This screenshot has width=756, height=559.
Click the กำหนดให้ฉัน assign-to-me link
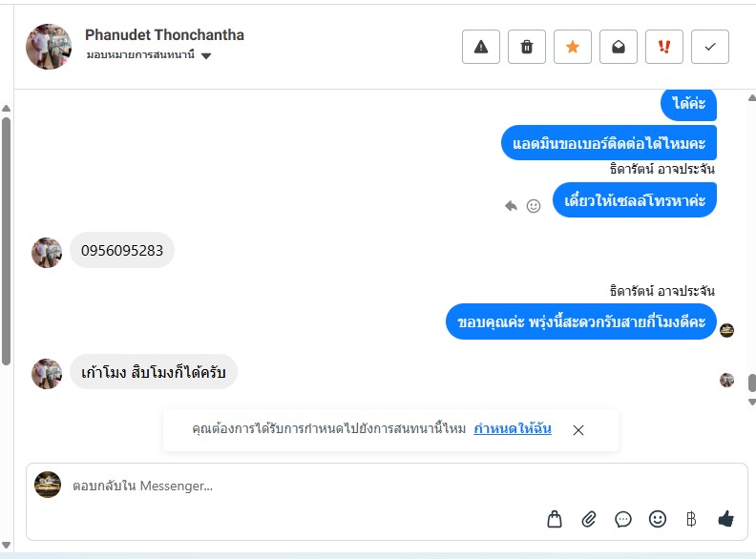tap(513, 429)
